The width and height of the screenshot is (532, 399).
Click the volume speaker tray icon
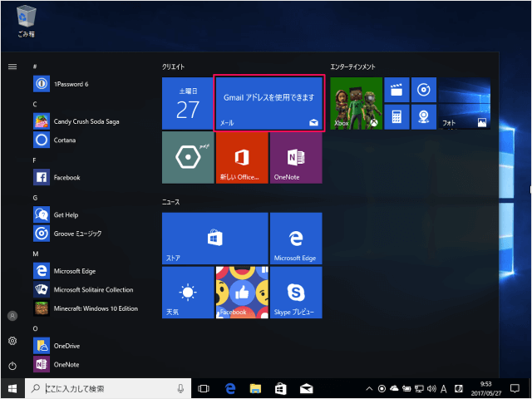431,388
